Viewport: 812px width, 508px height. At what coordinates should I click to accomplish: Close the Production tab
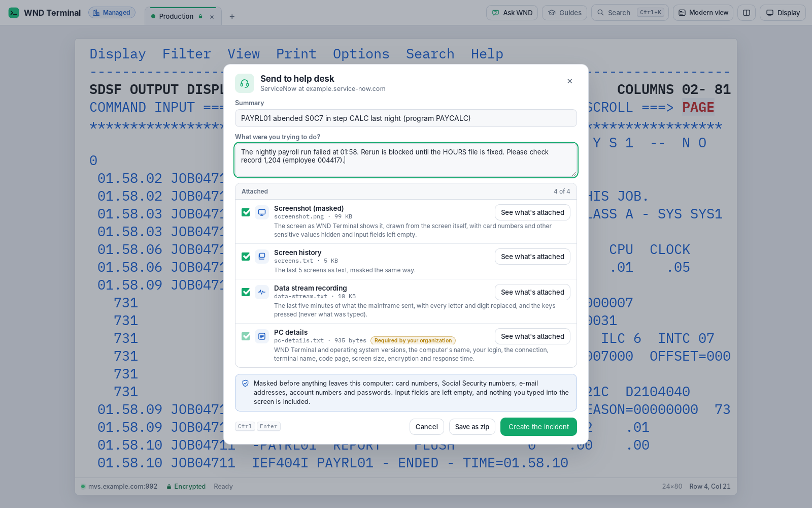212,17
